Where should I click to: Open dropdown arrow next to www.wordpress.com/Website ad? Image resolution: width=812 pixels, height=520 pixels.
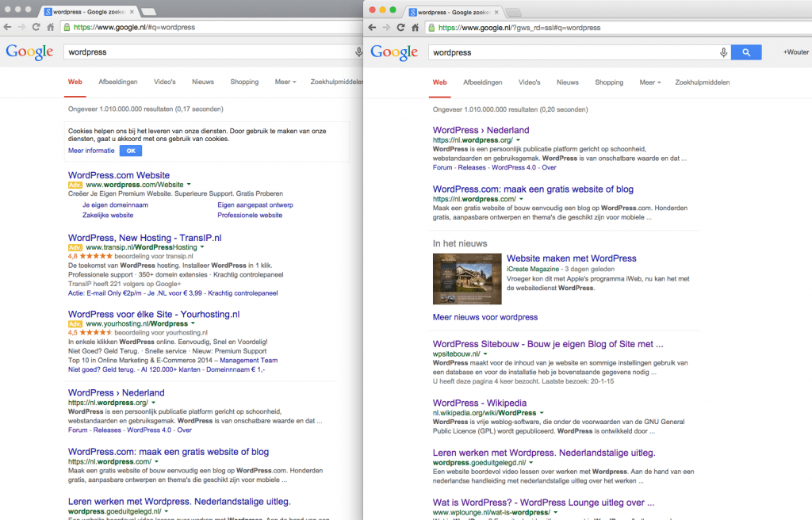(x=189, y=185)
